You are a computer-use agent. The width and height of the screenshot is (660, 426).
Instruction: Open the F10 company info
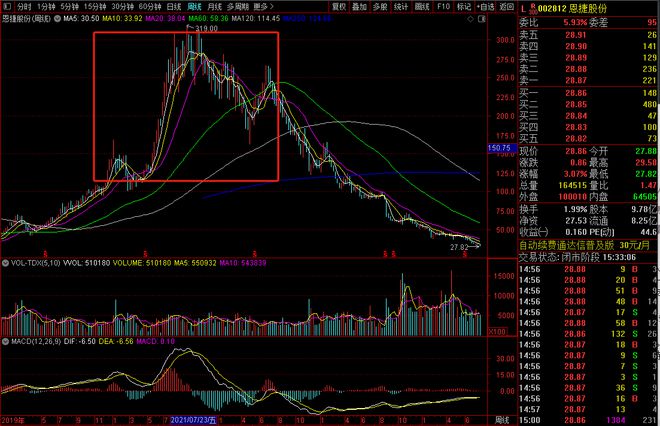(x=443, y=7)
